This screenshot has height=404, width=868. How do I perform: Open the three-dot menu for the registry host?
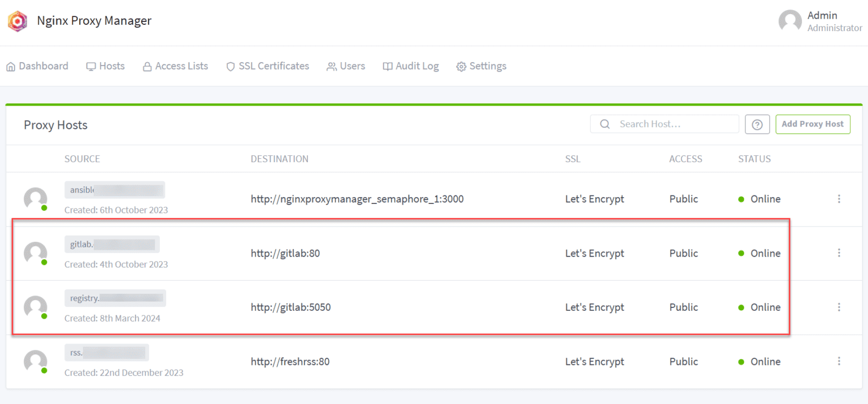(x=839, y=307)
